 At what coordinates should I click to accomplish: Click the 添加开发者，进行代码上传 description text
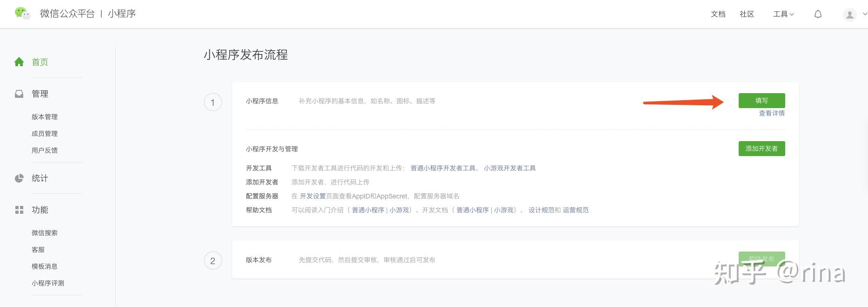click(330, 182)
